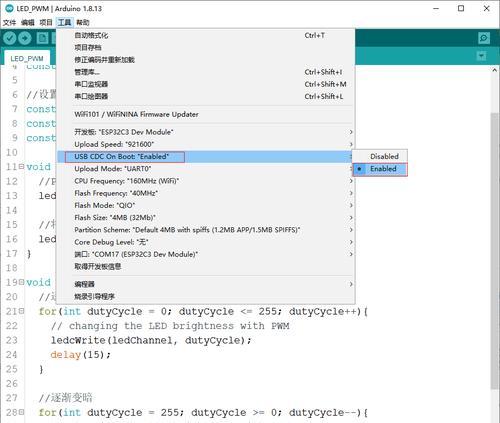Screen dimensions: 500x423
Task: Click the scrollbar up arrow
Action: pos(495,70)
